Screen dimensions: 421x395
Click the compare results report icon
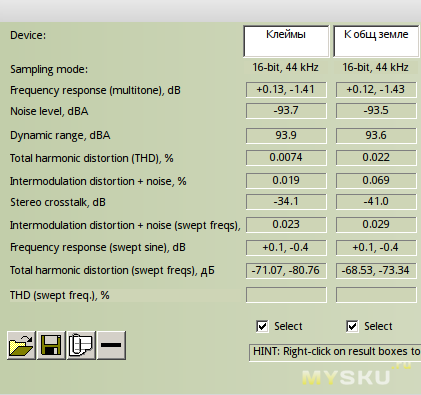(x=81, y=345)
